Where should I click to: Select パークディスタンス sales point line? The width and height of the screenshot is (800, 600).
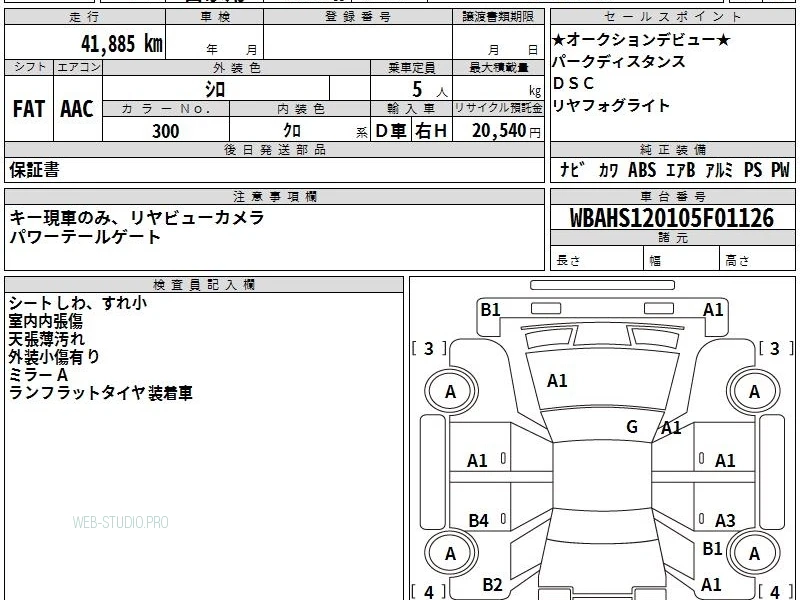point(619,61)
